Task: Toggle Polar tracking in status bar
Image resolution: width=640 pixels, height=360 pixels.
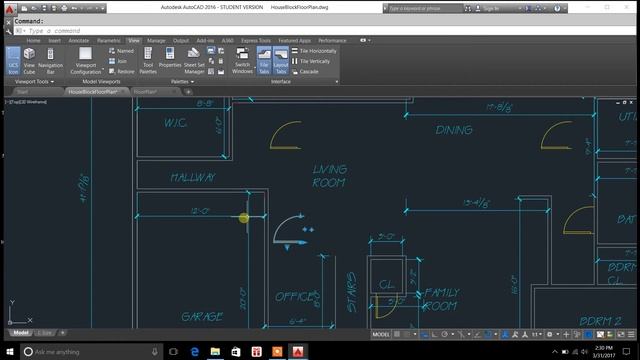Action: coord(444,334)
